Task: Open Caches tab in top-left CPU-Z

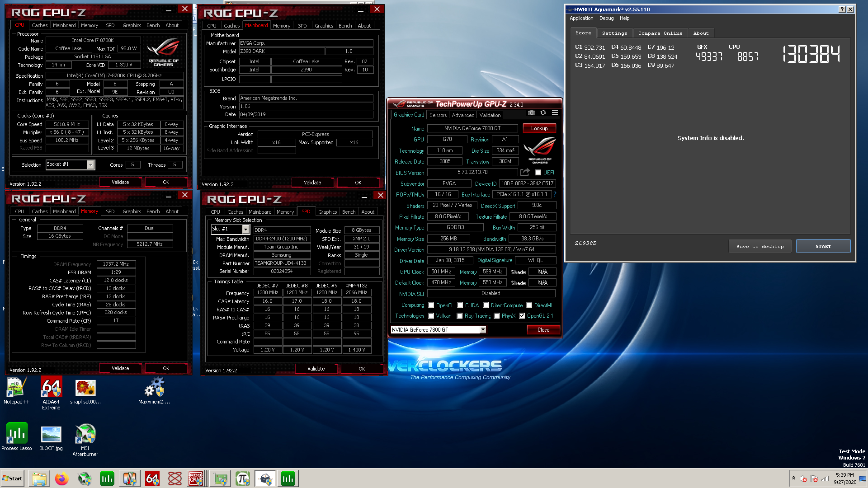Action: 39,25
